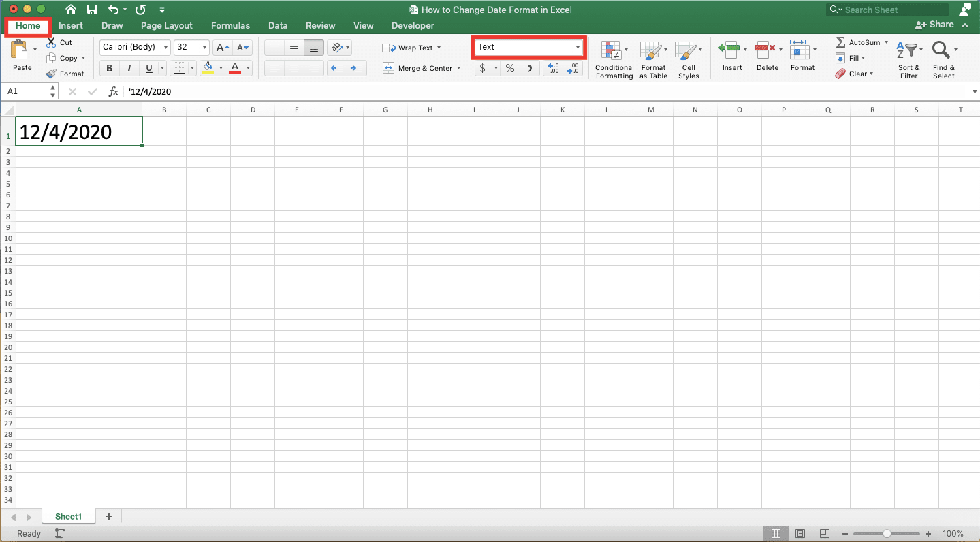Viewport: 980px width, 542px height.
Task: Open Conditional Formatting options
Action: coord(613,59)
